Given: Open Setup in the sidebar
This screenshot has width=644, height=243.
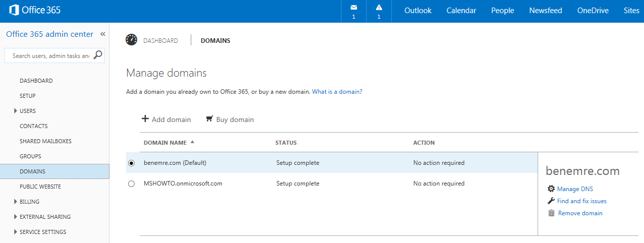Looking at the screenshot, I should [28, 96].
